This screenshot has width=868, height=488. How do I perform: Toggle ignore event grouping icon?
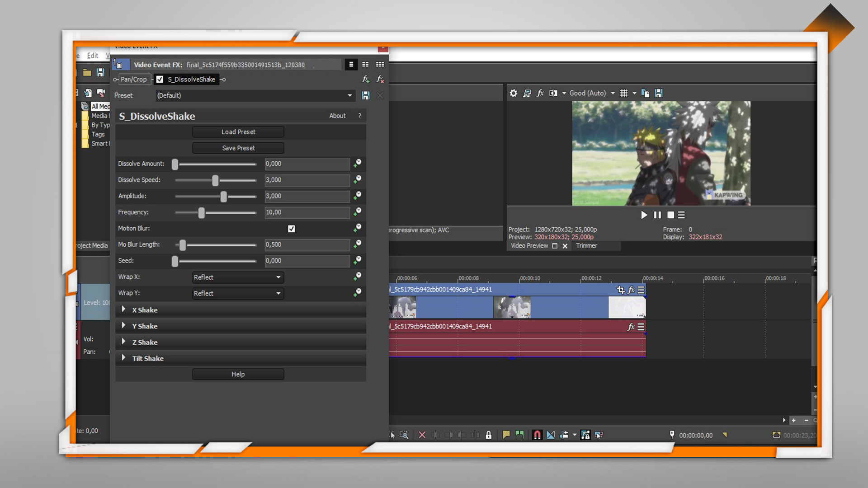pyautogui.click(x=599, y=435)
